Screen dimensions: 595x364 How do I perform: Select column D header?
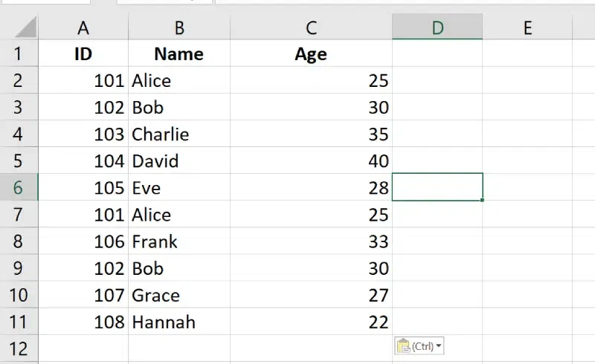437,28
